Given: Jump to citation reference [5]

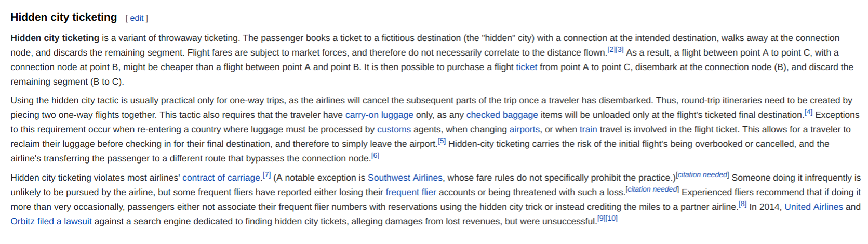Looking at the screenshot, I should (x=442, y=141).
